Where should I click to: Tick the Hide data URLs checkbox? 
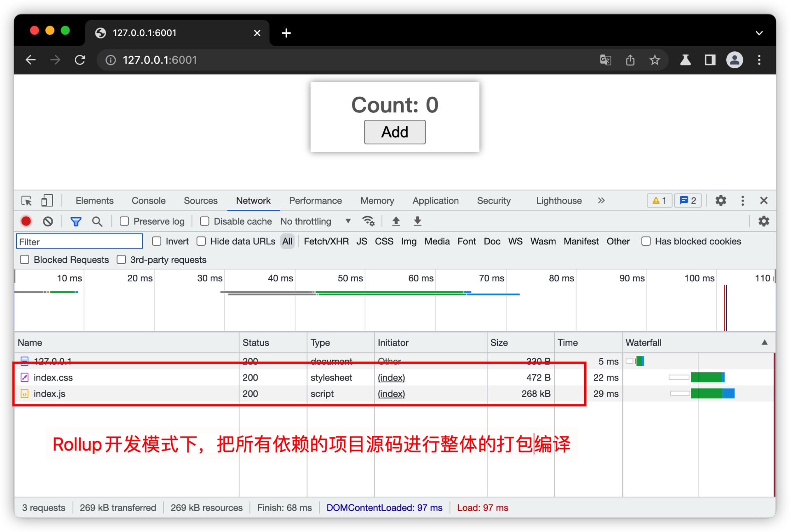pos(201,242)
